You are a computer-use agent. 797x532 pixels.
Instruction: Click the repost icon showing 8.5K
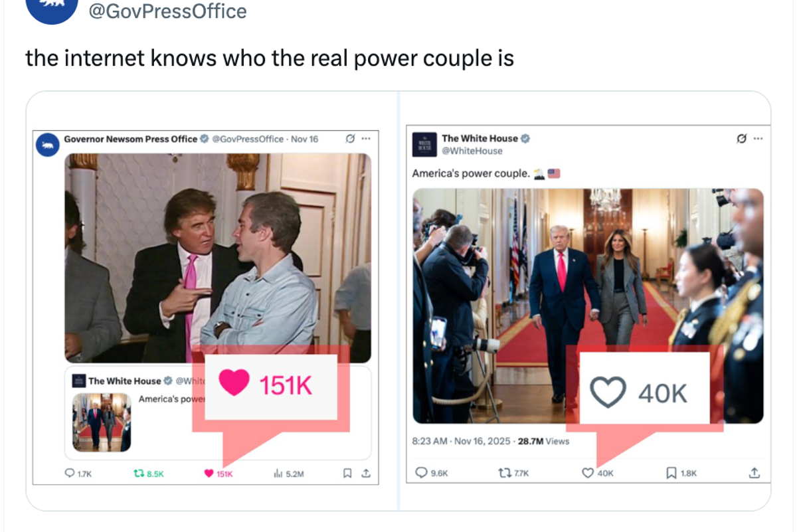click(139, 474)
